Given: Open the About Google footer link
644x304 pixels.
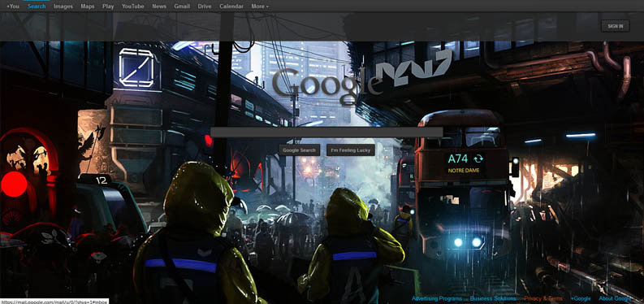Looking at the screenshot, I should point(615,298).
